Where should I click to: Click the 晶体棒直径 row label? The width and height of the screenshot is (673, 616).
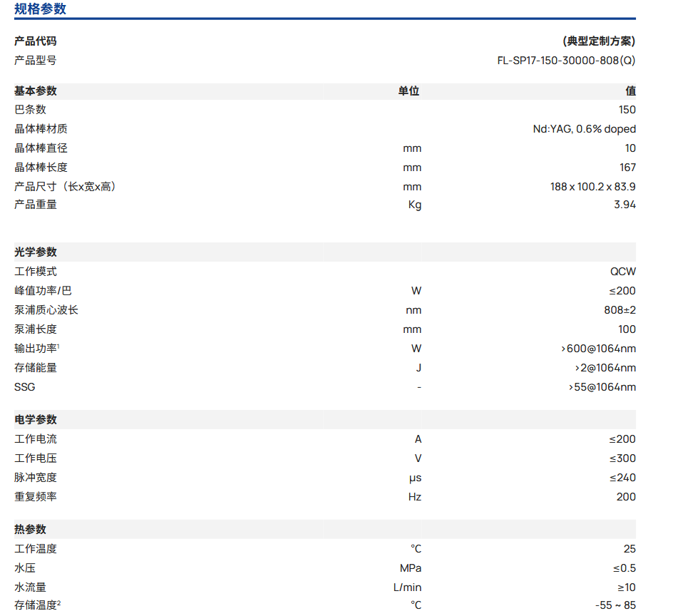(x=41, y=148)
